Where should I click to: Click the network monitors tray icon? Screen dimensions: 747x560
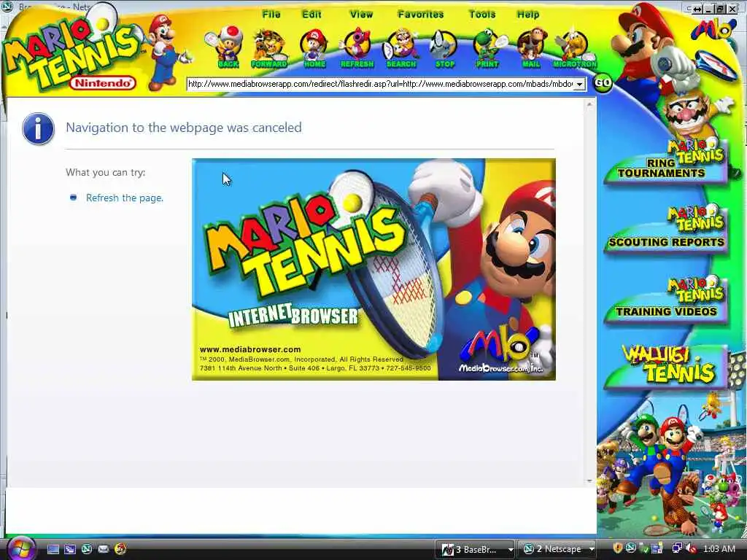pos(677,548)
